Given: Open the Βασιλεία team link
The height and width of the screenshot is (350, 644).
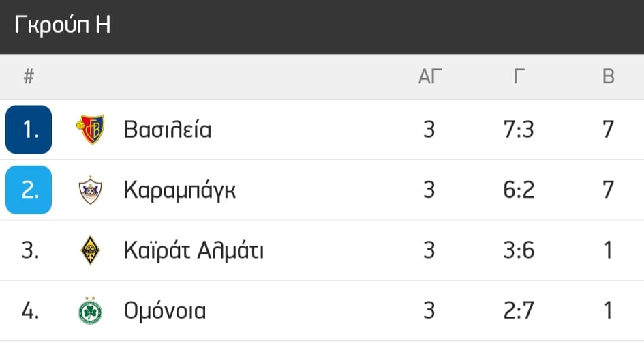Looking at the screenshot, I should click(x=168, y=130).
